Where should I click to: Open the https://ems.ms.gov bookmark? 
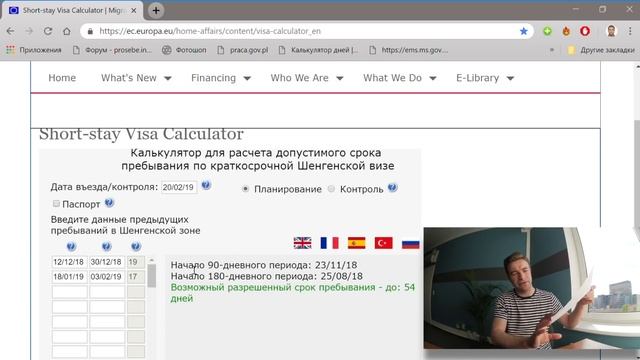click(409, 50)
